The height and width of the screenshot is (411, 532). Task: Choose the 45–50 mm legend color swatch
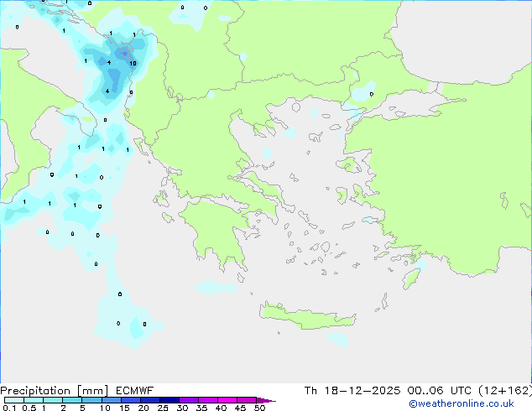pos(247,400)
